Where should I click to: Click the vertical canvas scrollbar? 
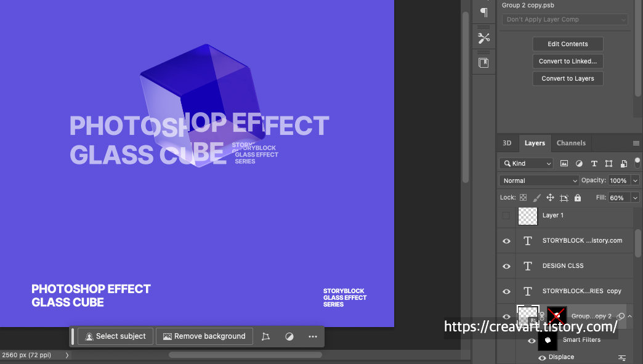tap(466, 97)
